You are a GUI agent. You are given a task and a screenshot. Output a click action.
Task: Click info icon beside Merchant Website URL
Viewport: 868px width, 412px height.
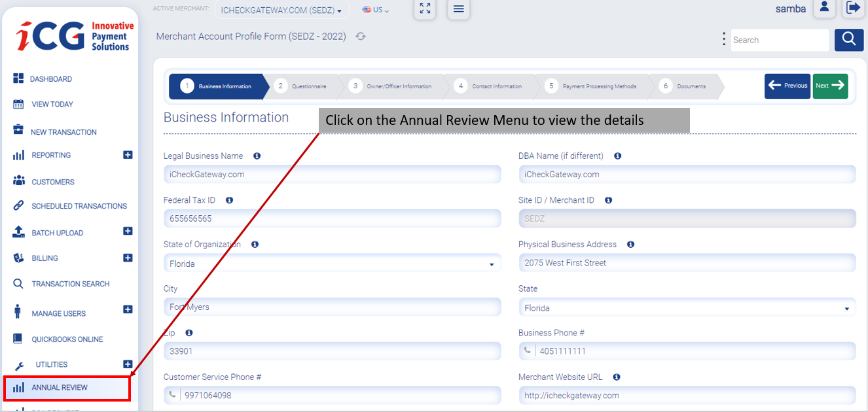[616, 377]
